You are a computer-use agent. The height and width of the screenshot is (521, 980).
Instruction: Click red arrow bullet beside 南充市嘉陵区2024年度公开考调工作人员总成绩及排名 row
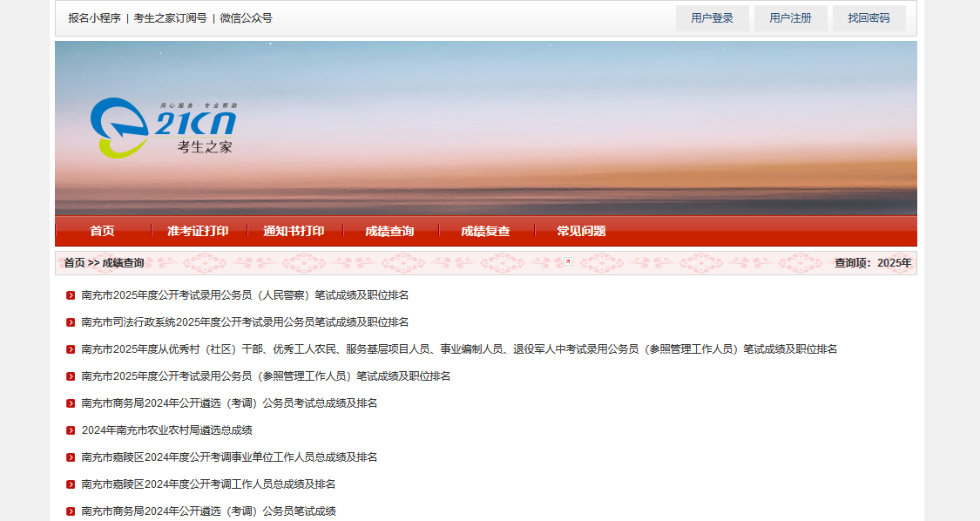coord(71,484)
